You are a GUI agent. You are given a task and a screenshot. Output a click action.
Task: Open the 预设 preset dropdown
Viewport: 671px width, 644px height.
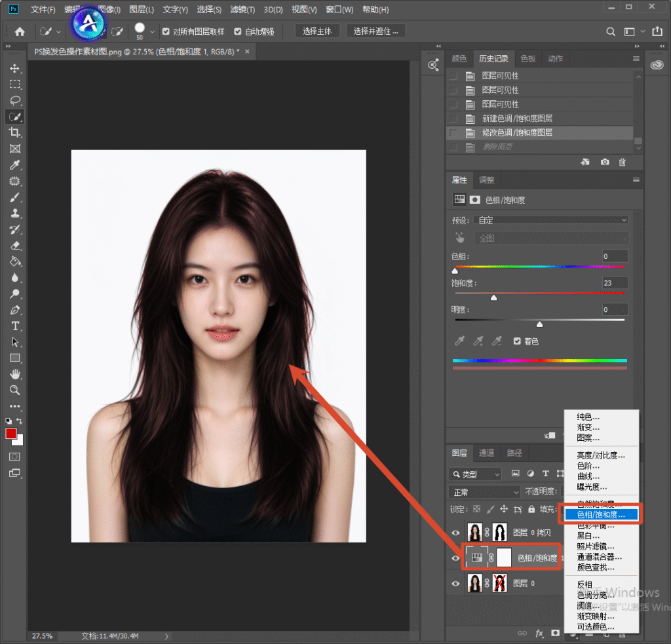pos(550,220)
